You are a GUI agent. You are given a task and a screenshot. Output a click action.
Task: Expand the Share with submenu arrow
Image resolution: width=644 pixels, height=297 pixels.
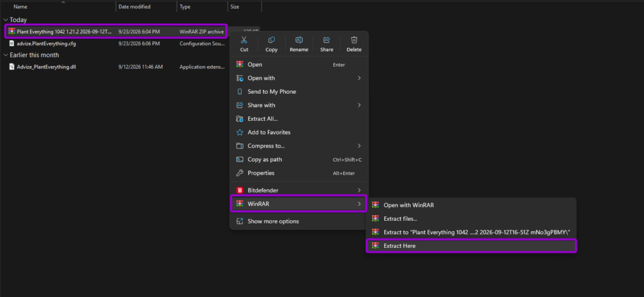tap(359, 105)
